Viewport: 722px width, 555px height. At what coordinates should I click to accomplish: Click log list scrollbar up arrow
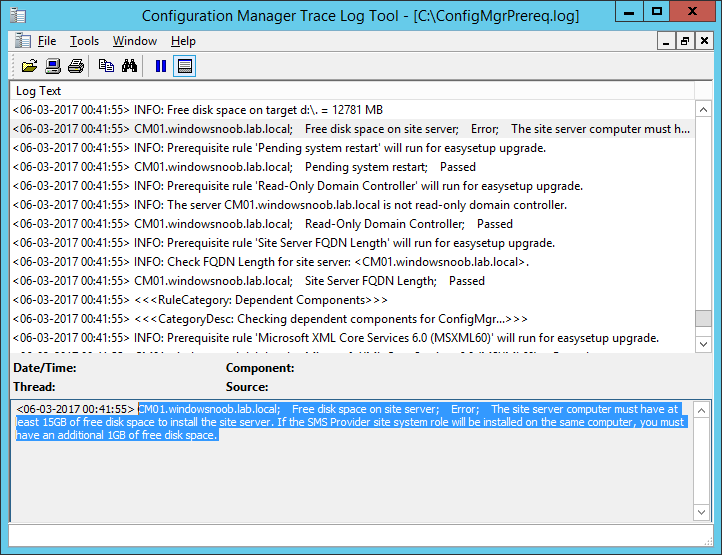(703, 110)
